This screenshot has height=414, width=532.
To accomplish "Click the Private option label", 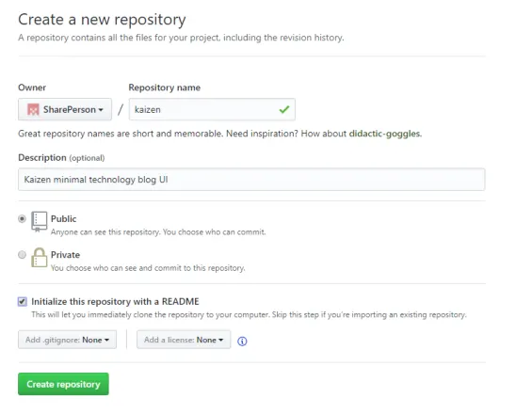I will point(66,255).
